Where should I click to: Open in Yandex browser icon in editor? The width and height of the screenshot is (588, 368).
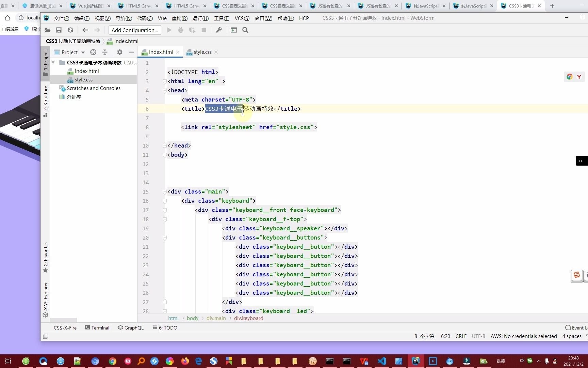(579, 77)
